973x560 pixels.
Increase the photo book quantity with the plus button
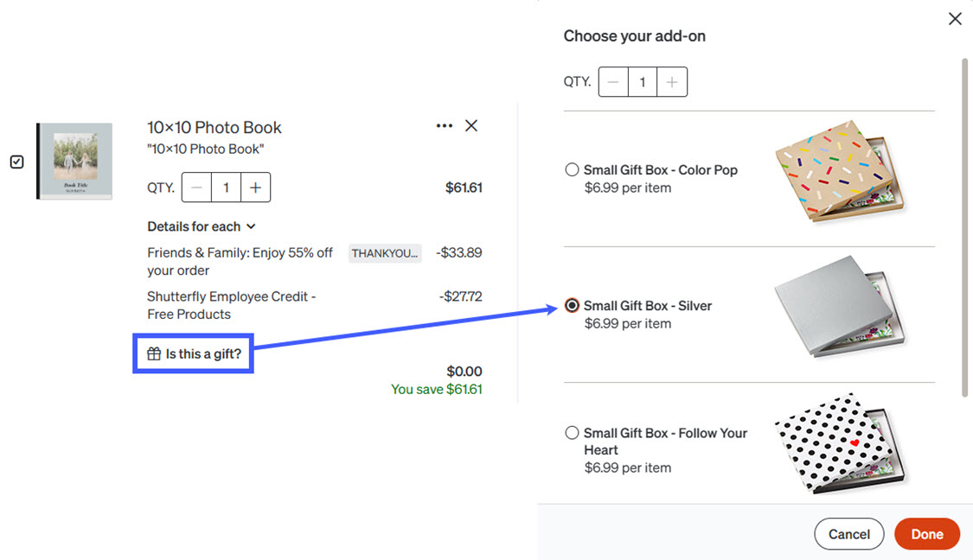pyautogui.click(x=256, y=188)
